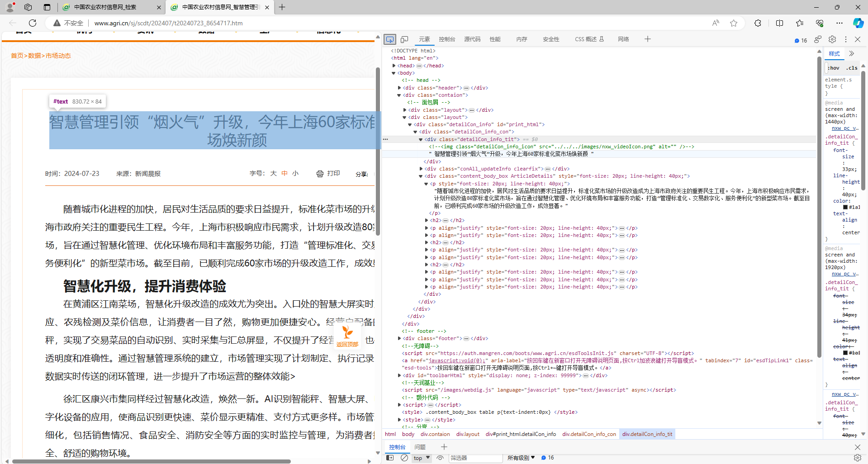Open the favorites list icon
Viewport: 868px width, 464px height.
pyautogui.click(x=800, y=23)
